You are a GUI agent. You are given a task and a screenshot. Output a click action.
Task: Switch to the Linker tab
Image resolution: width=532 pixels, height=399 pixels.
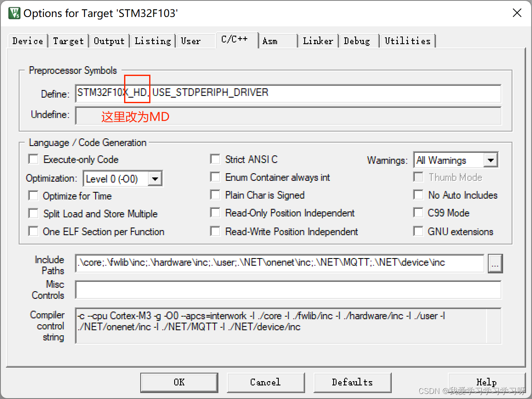tap(318, 41)
